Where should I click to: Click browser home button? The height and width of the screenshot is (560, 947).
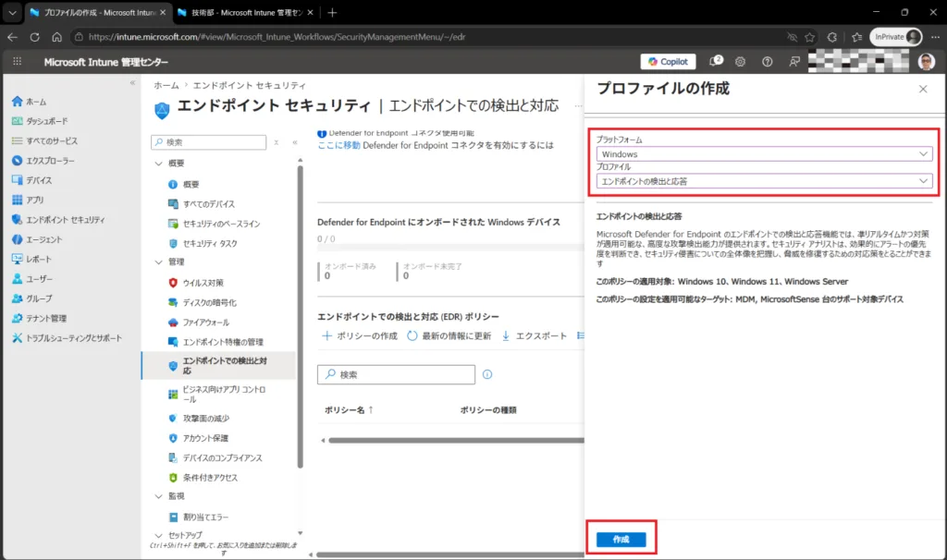pyautogui.click(x=56, y=37)
